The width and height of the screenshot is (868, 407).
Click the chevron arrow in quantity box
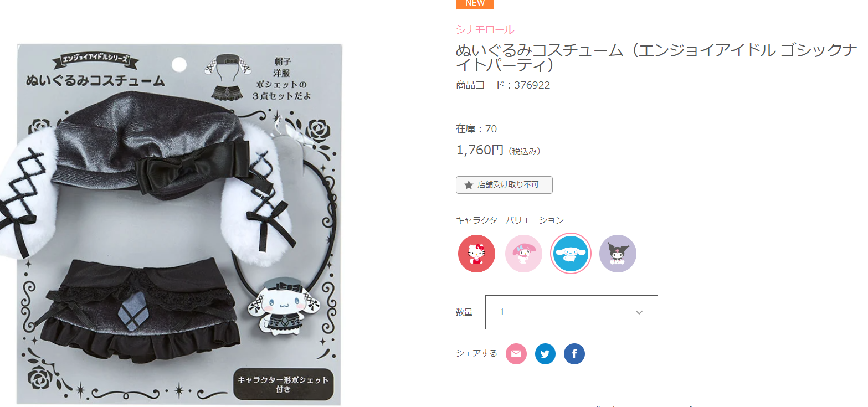pyautogui.click(x=639, y=312)
